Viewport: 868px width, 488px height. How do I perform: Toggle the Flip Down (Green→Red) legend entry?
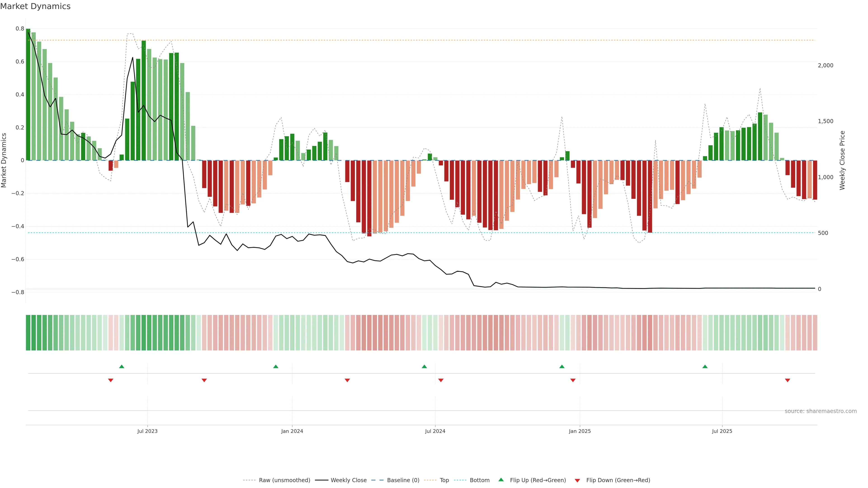pyautogui.click(x=618, y=480)
